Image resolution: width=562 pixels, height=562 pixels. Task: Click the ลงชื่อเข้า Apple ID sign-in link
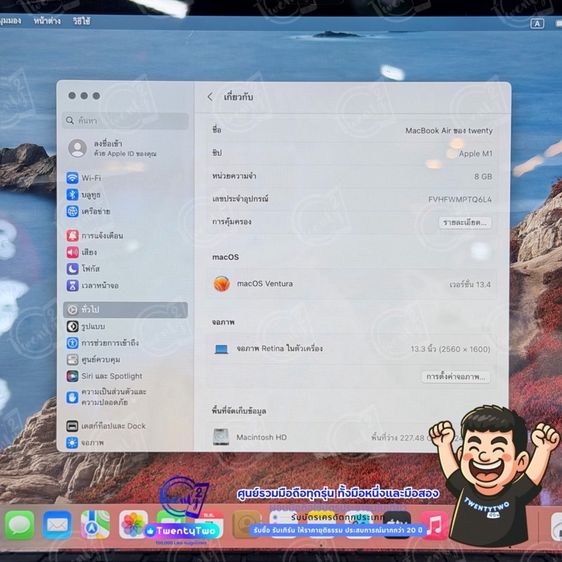coord(125,148)
